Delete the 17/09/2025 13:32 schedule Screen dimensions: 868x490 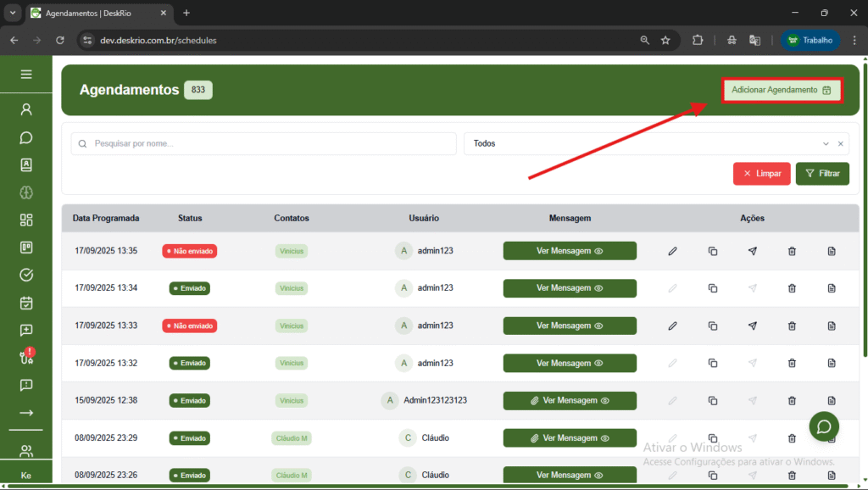[x=792, y=363]
